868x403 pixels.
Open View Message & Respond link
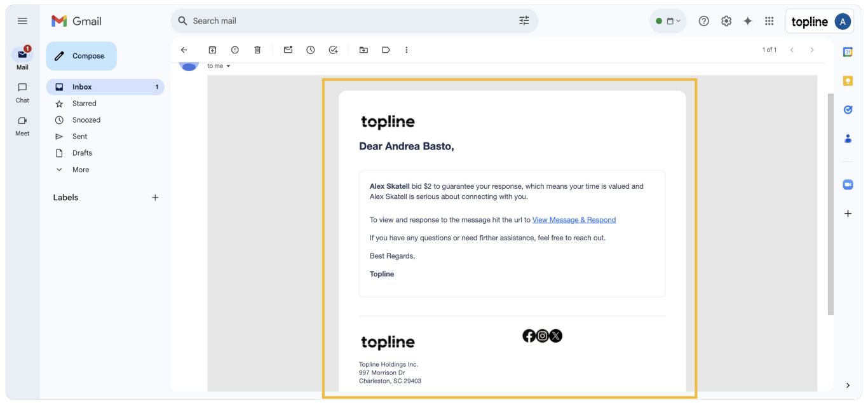pos(574,220)
